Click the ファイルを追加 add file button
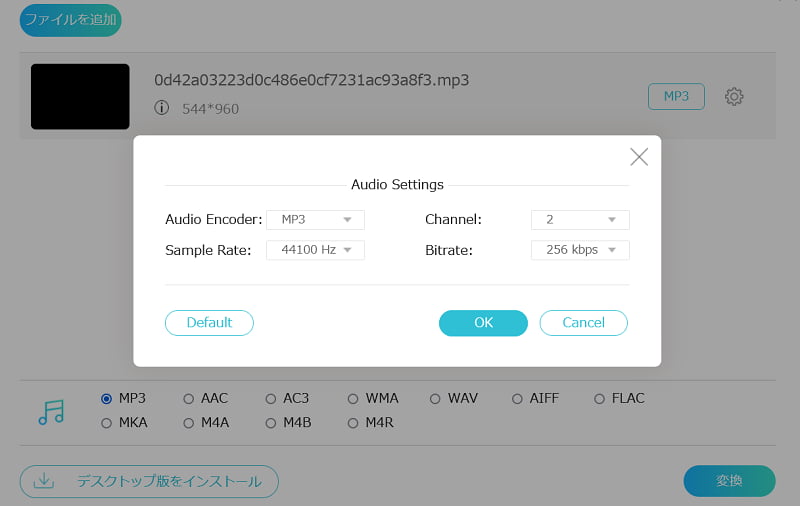The width and height of the screenshot is (800, 506). coord(70,20)
